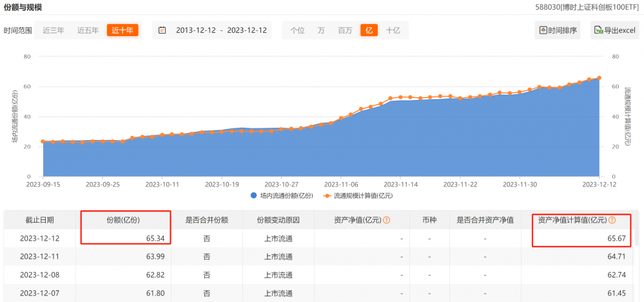Switch unit to 十亿

click(x=393, y=30)
